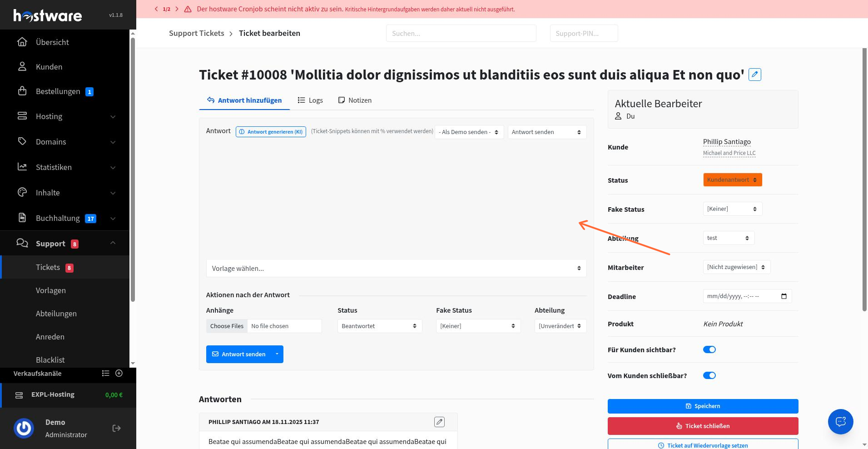Open customer Phillip Santiago link
868x449 pixels.
pyautogui.click(x=727, y=142)
